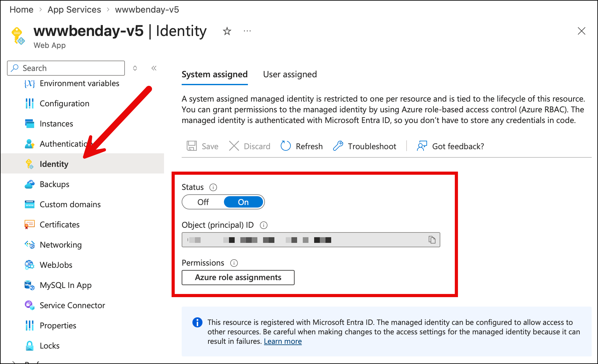Open the Learn more link
This screenshot has height=364, width=598.
283,341
